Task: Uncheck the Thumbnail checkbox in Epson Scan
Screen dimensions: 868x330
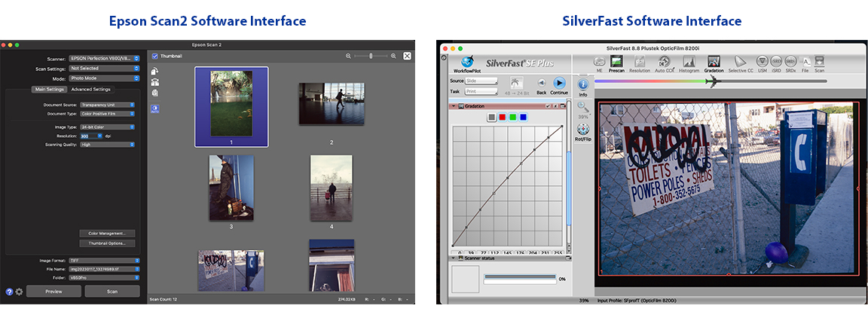Action: [x=154, y=56]
